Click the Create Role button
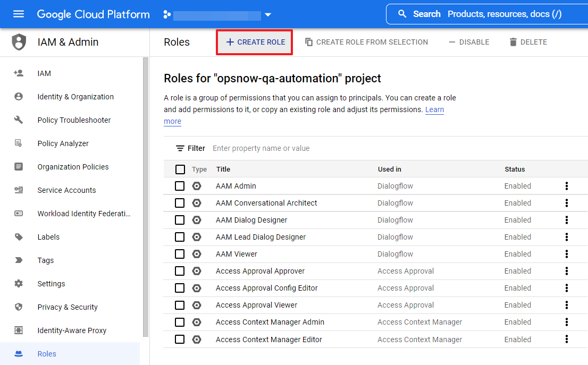This screenshot has height=365, width=588. coord(255,42)
